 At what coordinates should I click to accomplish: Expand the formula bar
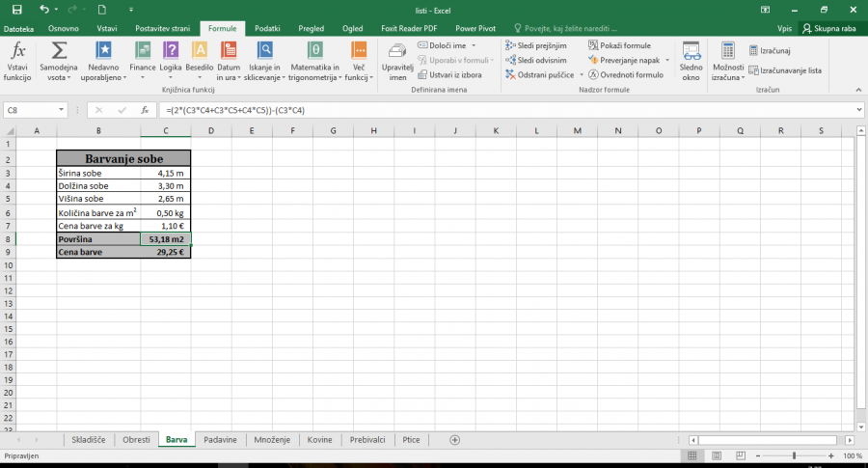[858, 110]
